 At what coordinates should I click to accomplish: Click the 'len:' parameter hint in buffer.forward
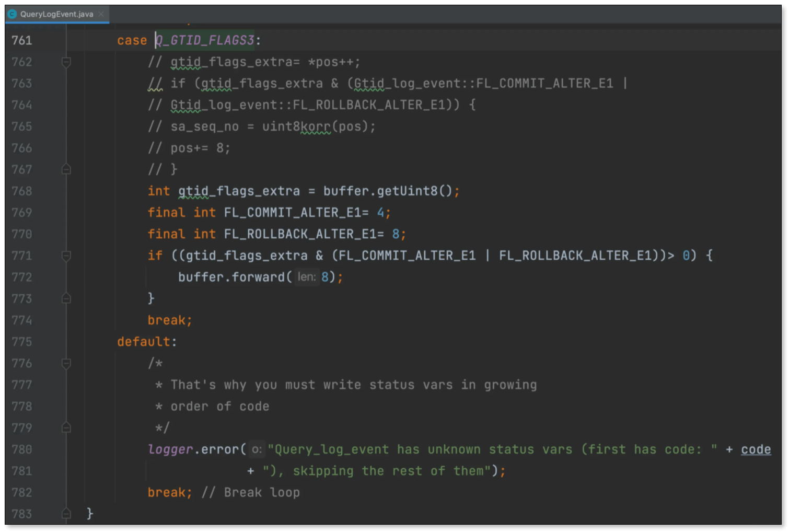(307, 277)
